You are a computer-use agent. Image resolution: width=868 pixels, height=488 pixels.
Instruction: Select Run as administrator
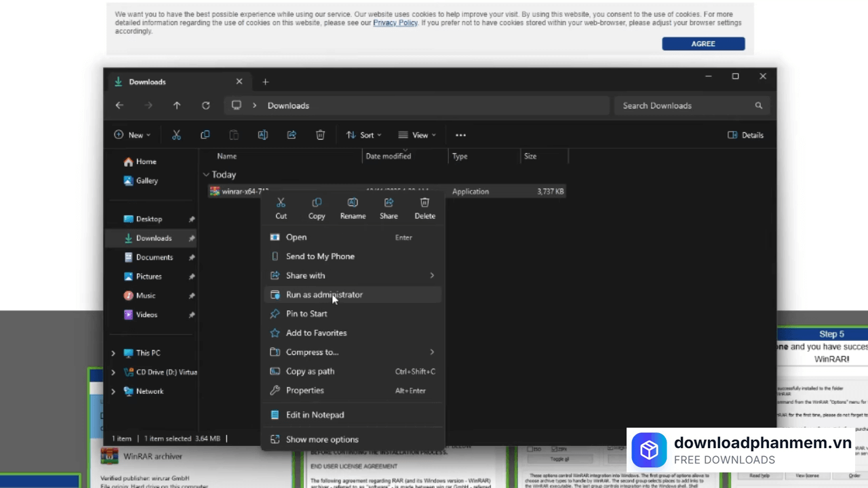[x=324, y=295]
